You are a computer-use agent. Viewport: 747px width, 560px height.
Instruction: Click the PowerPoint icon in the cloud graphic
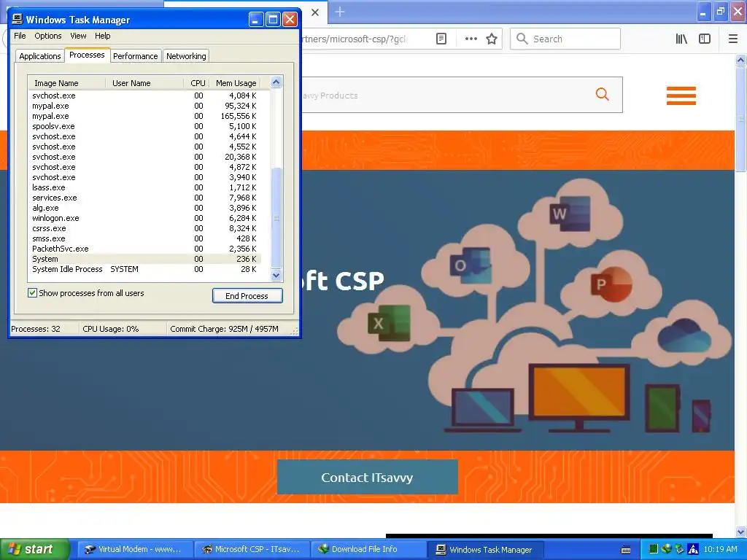(611, 284)
